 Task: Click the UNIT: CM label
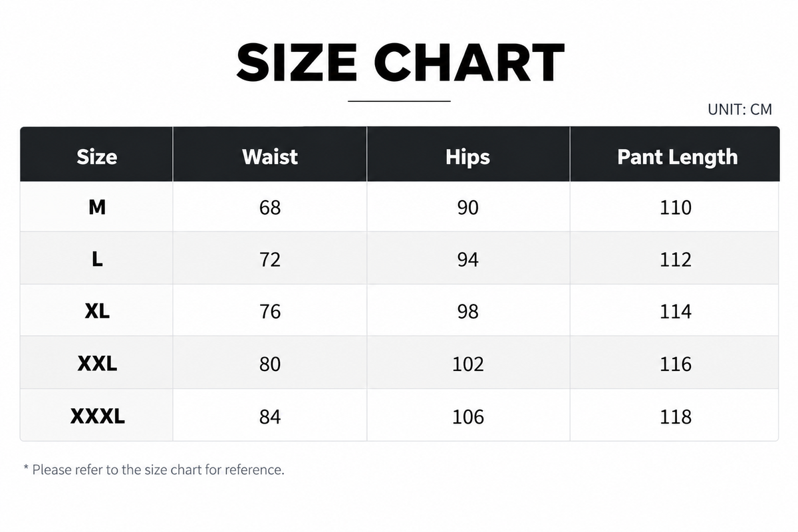pos(740,110)
